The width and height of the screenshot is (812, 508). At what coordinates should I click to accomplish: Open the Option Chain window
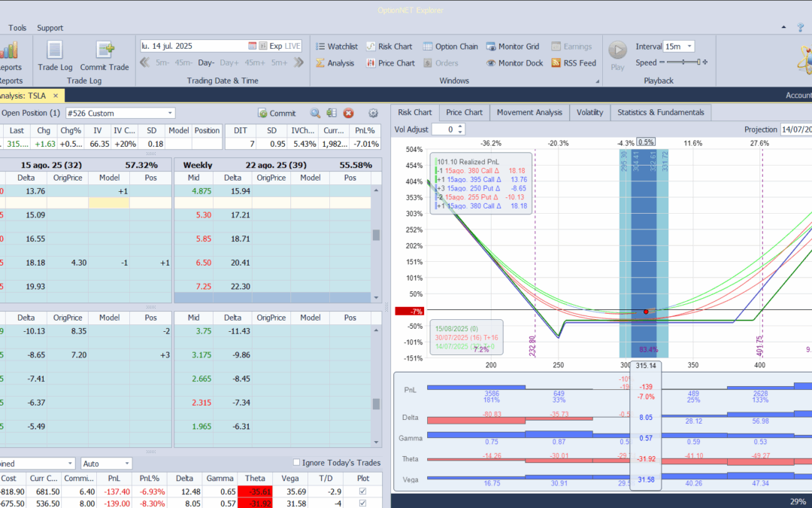tap(450, 46)
